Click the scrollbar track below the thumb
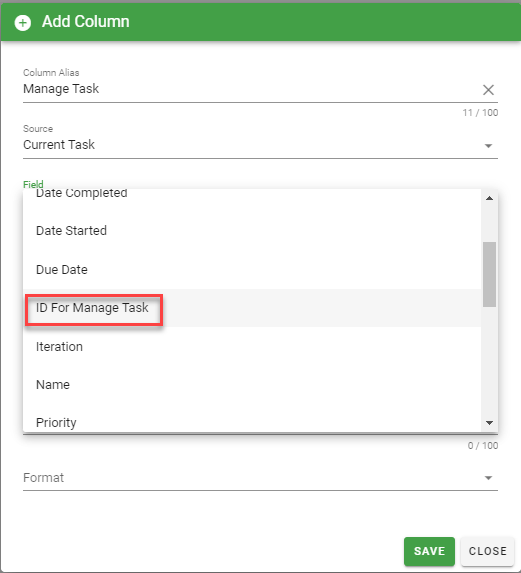Viewport: 521px width, 573px height. (489, 362)
